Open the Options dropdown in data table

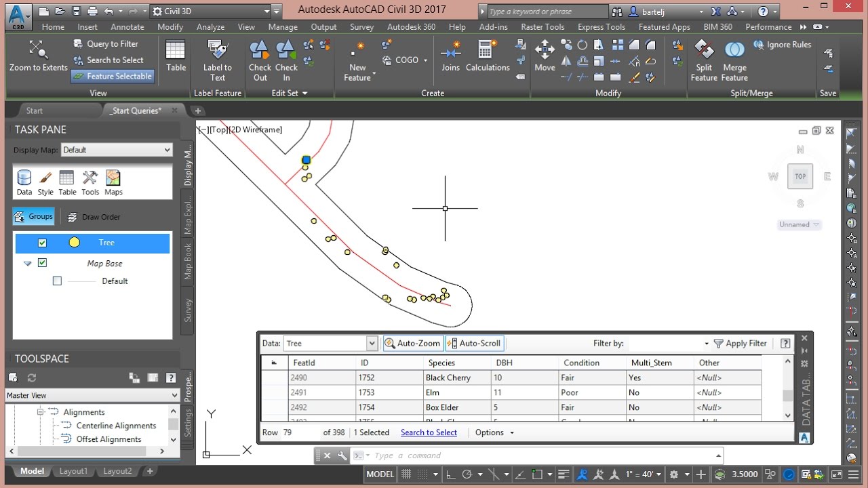494,432
